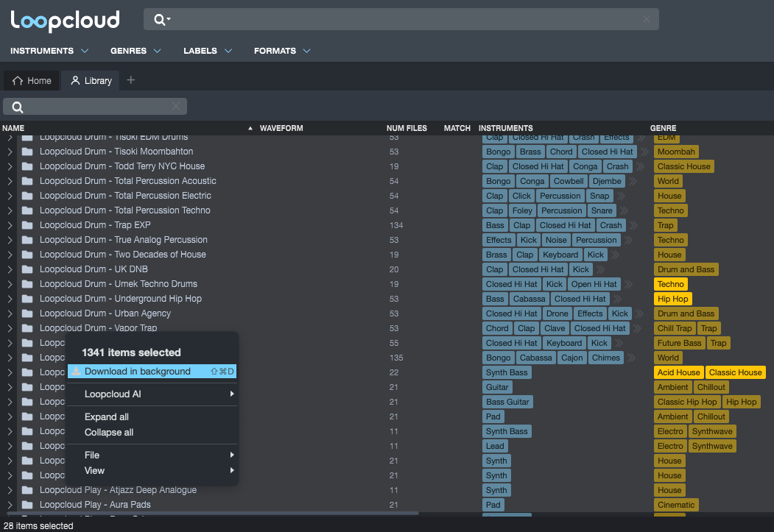The image size is (774, 532).
Task: Show more instruments for Umek Techno Drums
Action: pos(628,284)
